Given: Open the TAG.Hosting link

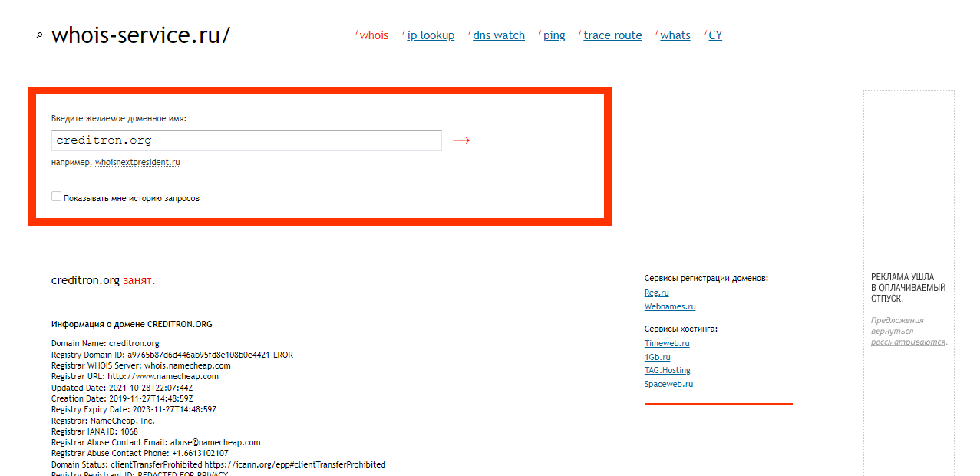Looking at the screenshot, I should point(667,371).
